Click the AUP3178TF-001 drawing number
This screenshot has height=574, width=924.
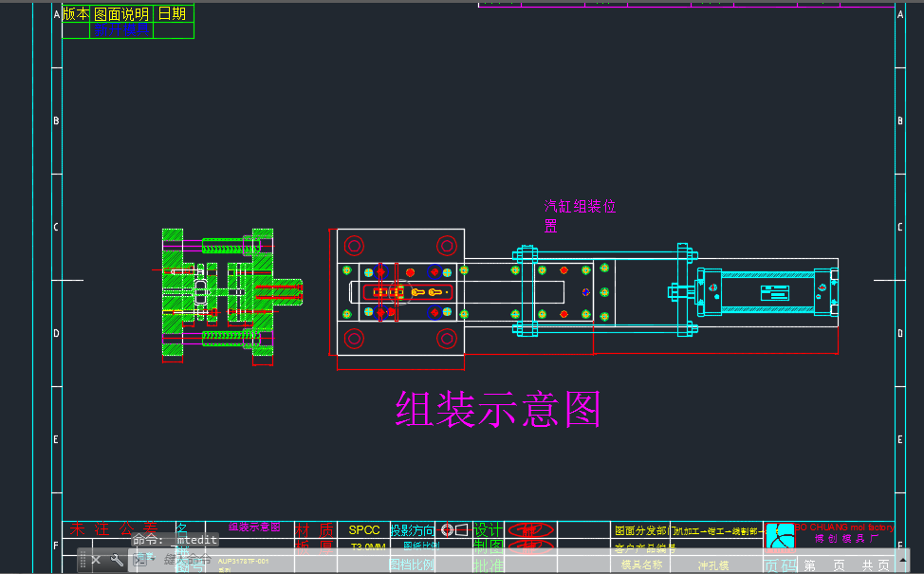(244, 562)
